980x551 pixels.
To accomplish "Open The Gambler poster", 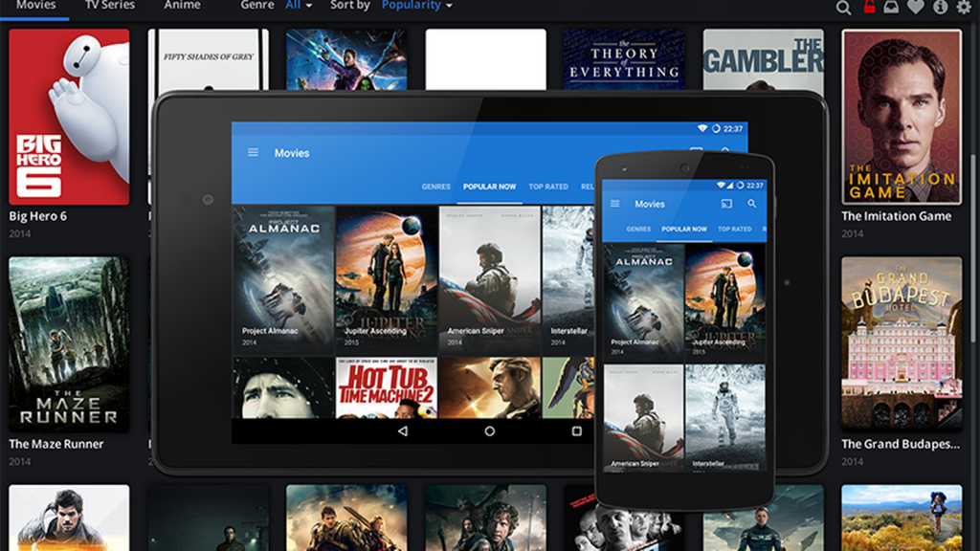I will tap(763, 59).
